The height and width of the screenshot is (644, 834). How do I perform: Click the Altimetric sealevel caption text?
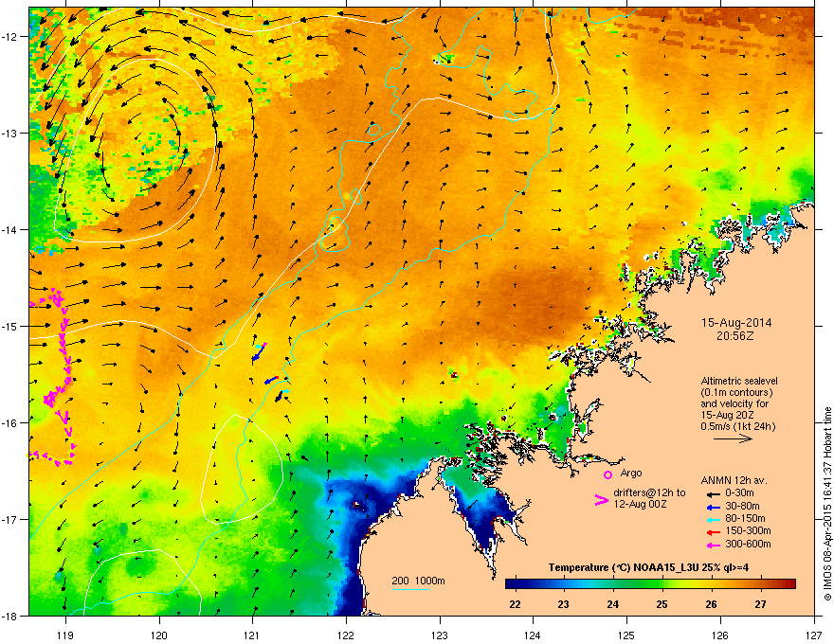click(739, 381)
